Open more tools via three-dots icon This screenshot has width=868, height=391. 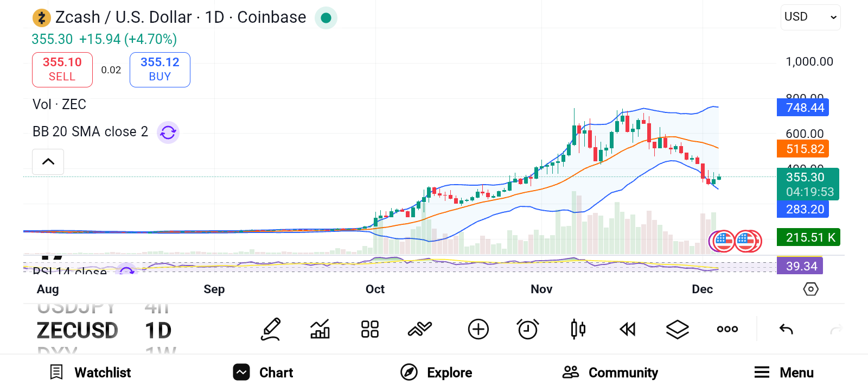coord(727,329)
